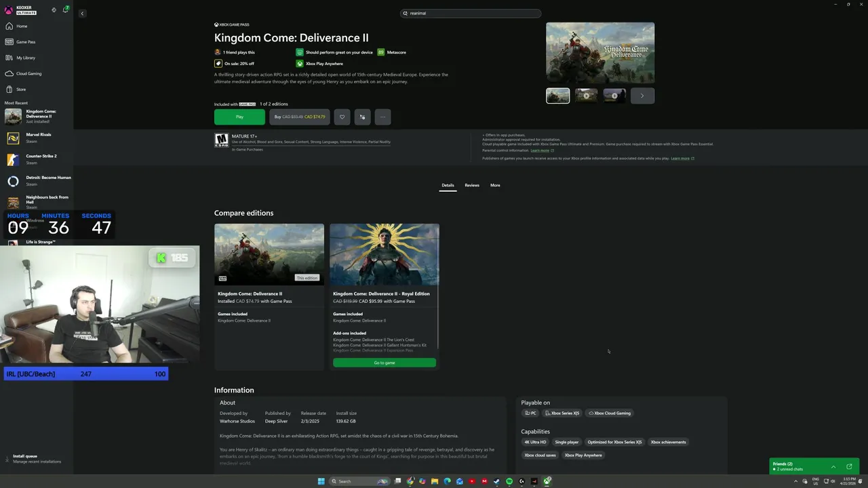Open the KEOXER profile avatar
868x488 pixels.
[9, 10]
